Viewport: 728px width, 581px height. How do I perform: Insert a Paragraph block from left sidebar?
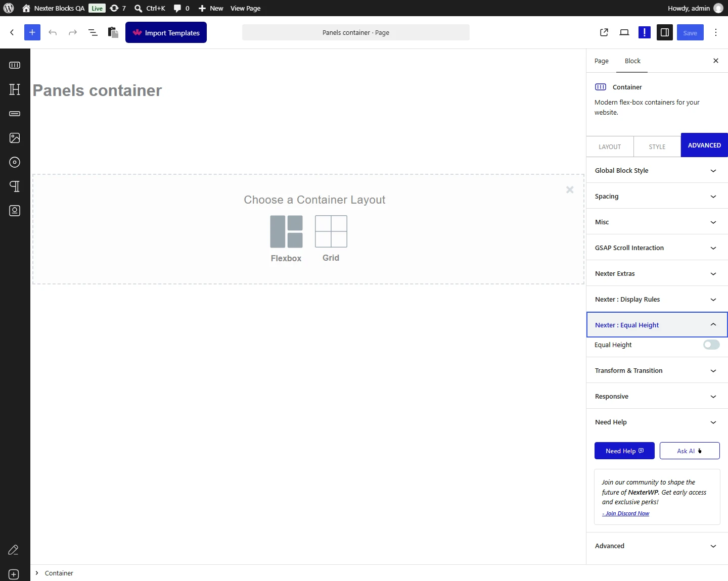(15, 186)
